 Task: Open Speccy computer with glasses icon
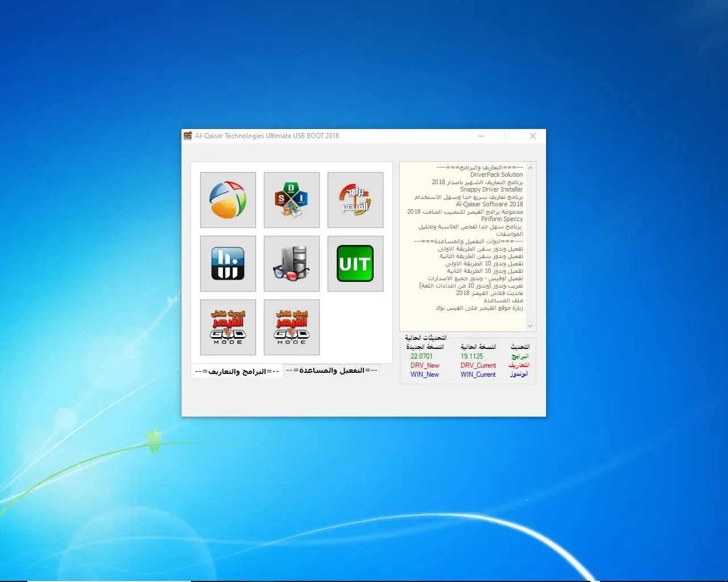[292, 264]
